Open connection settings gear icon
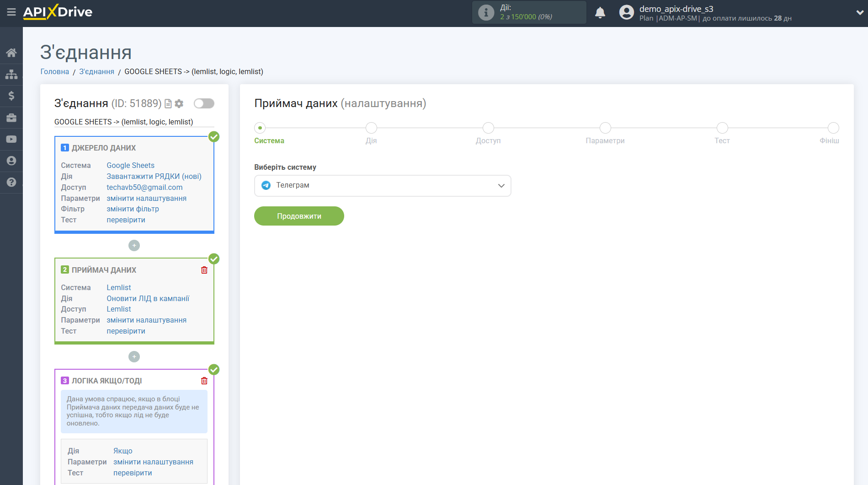The height and width of the screenshot is (485, 868). click(179, 104)
